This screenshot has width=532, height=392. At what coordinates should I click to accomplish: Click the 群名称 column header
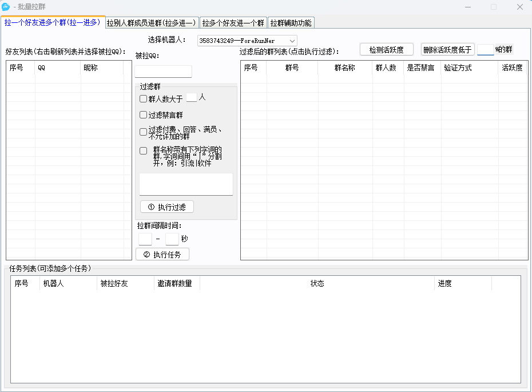pos(345,68)
